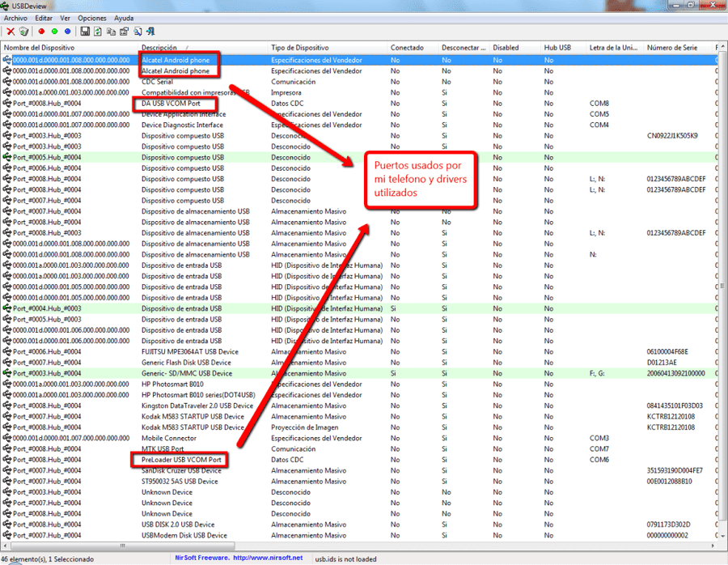
Task: Click USB icon of ST950032 5AS row
Action: tap(7, 482)
